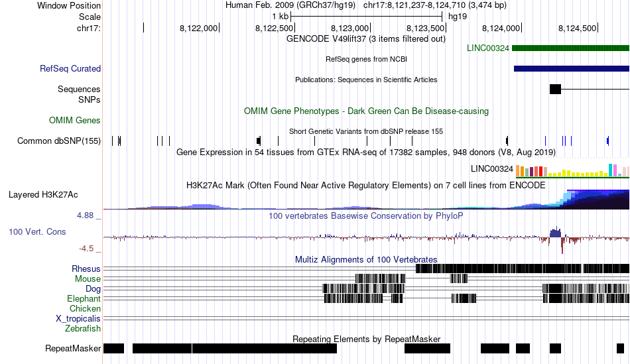Screen dimensions: 630x364
Task: Click the 100 vertebrates PhyloP Conservation title
Action: click(x=366, y=215)
